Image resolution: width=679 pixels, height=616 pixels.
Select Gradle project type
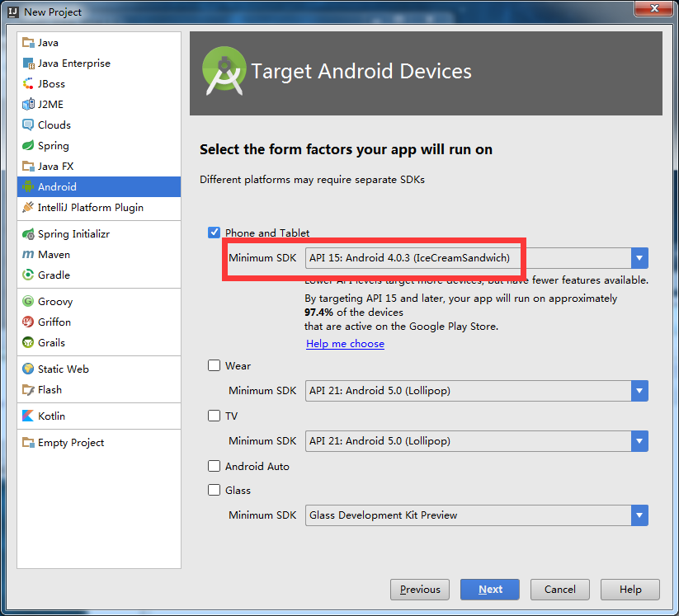click(x=99, y=275)
